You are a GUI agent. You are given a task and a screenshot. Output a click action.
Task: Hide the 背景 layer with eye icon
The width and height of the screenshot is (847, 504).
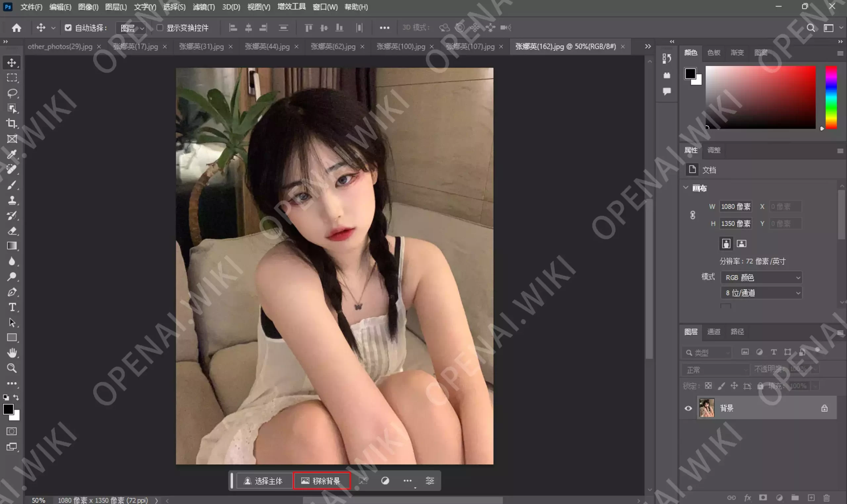pos(688,408)
